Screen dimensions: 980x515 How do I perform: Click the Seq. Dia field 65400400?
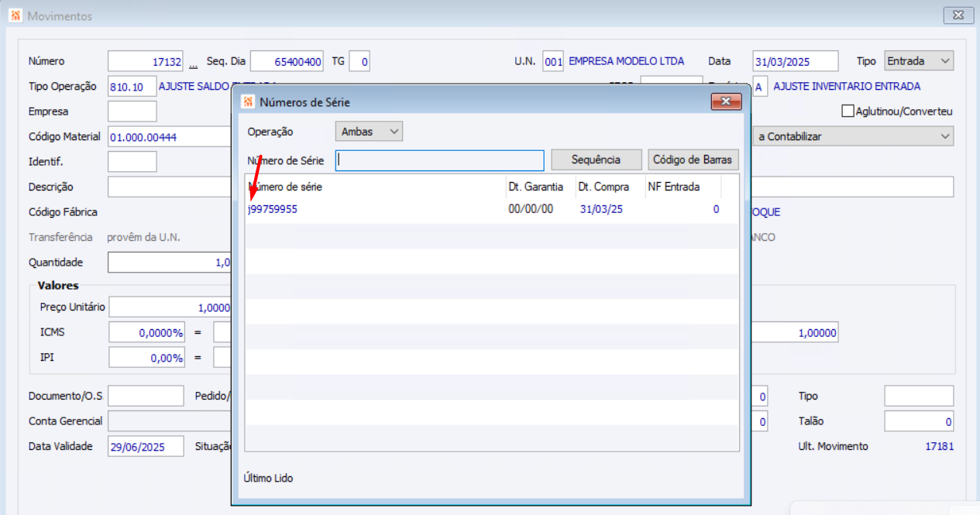[x=287, y=61]
